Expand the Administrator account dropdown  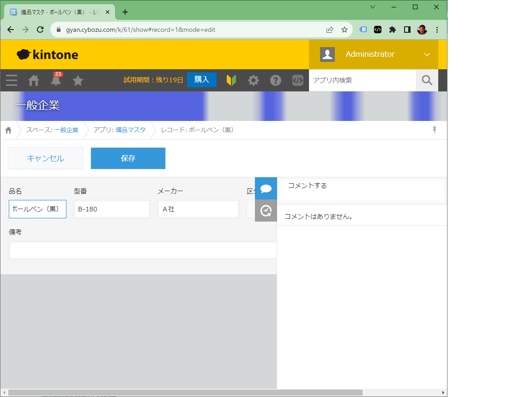[x=427, y=54]
